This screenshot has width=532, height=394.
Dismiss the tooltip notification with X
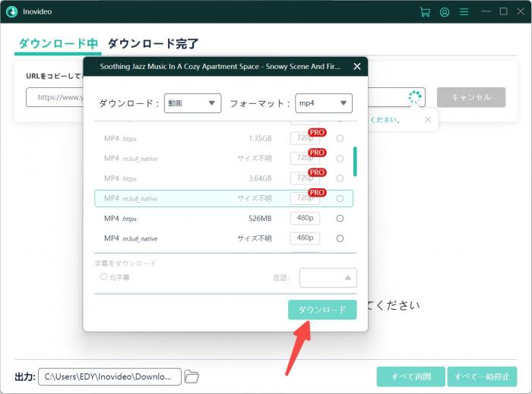click(x=428, y=120)
